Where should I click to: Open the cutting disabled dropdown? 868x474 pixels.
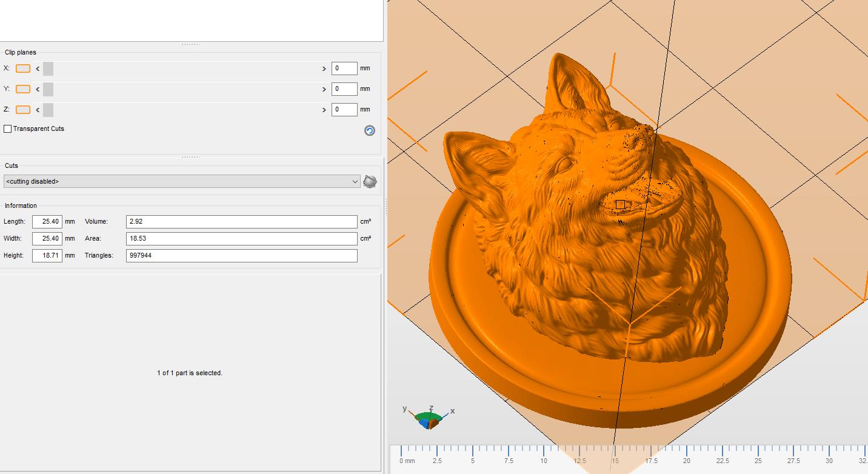(x=182, y=181)
